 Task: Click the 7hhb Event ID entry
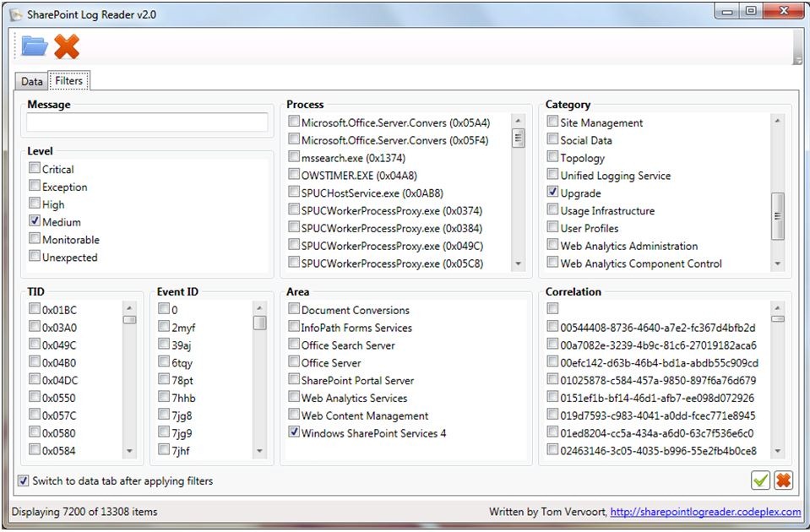pyautogui.click(x=183, y=398)
